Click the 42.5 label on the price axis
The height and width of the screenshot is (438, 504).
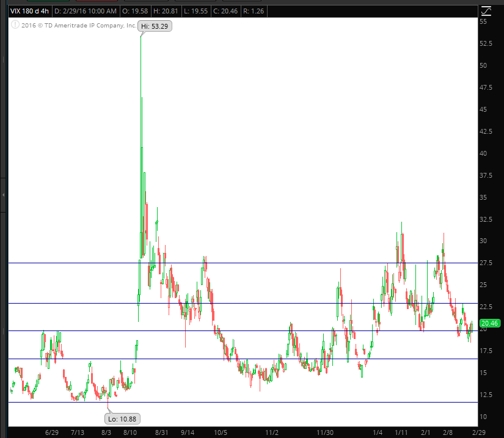[x=486, y=131]
